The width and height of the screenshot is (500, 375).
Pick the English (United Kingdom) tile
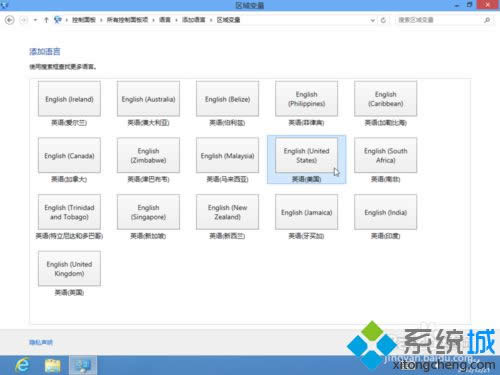(69, 269)
